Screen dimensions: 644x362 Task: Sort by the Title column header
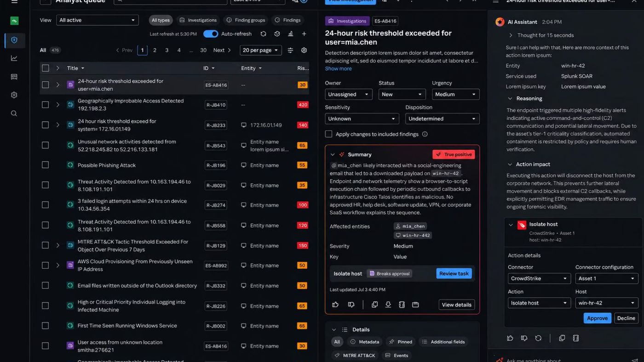pos(76,68)
